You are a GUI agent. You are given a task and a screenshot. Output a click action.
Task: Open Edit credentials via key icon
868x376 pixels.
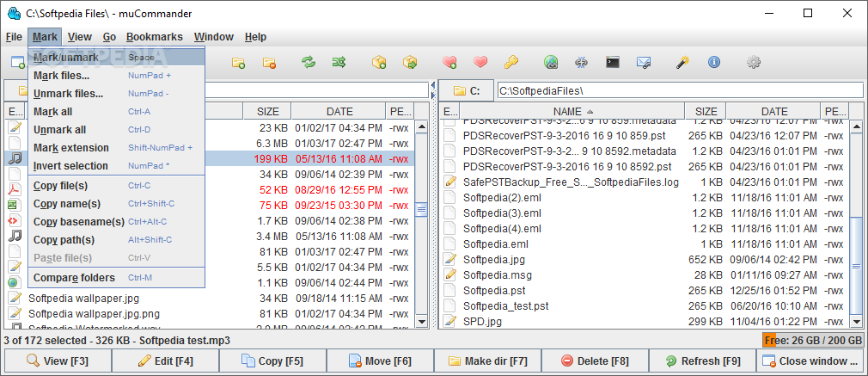[510, 62]
